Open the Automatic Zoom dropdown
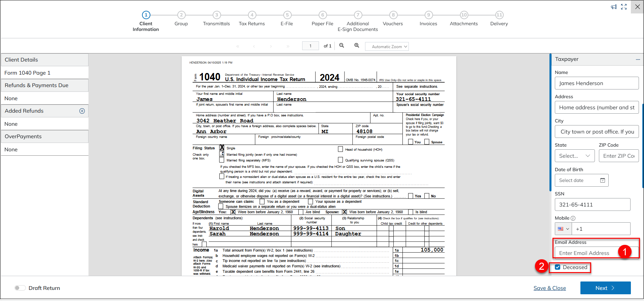Viewport: 644px width, 301px height. [x=387, y=47]
